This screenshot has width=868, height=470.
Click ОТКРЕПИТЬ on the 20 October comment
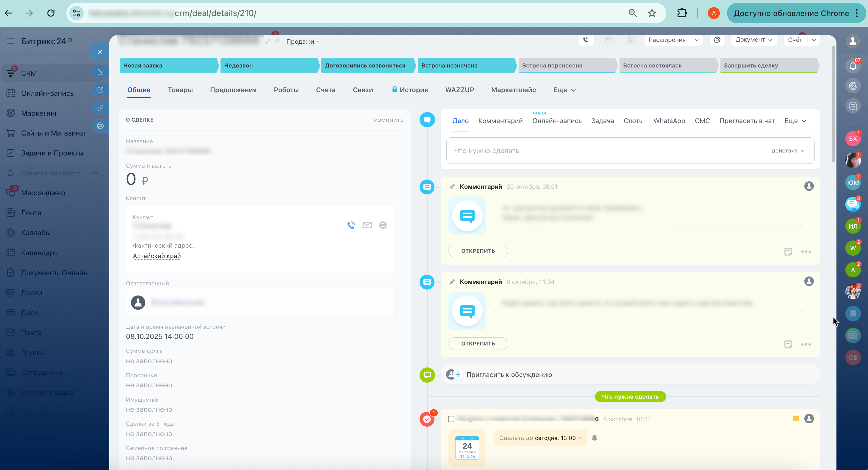point(478,251)
